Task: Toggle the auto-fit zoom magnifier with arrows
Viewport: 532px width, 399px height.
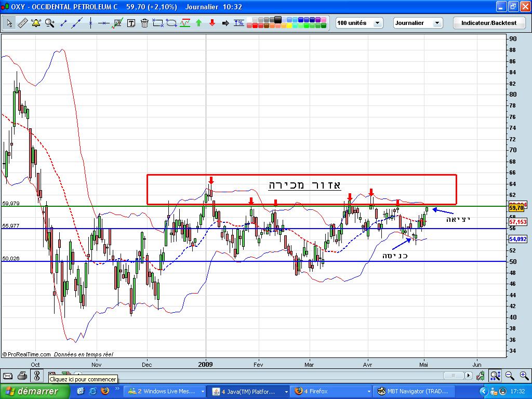Action: pyautogui.click(x=495, y=376)
